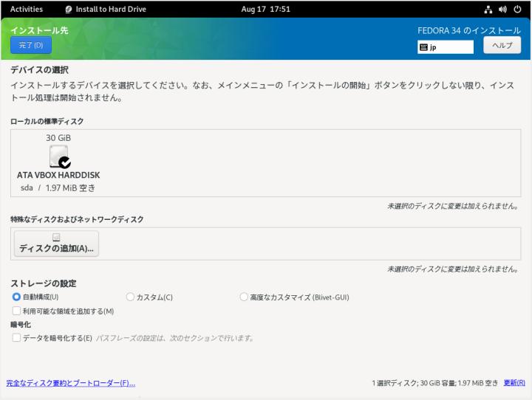The image size is (532, 400).
Task: Click the 30 GiB disk size label
Action: tap(58, 138)
